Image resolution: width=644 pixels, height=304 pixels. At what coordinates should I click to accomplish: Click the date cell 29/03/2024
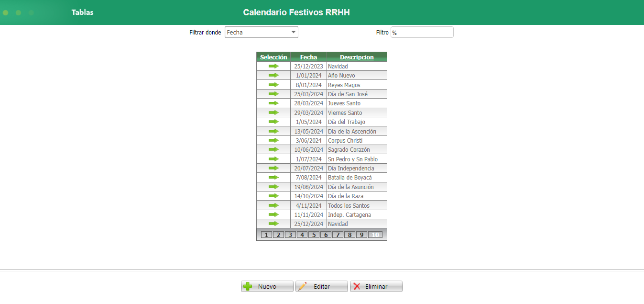[x=308, y=113]
